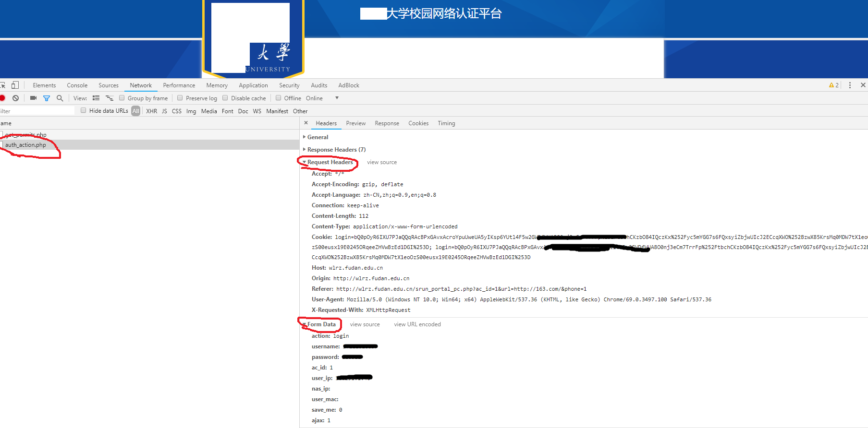This screenshot has height=428, width=868.
Task: Close the request details pane
Action: pyautogui.click(x=306, y=123)
